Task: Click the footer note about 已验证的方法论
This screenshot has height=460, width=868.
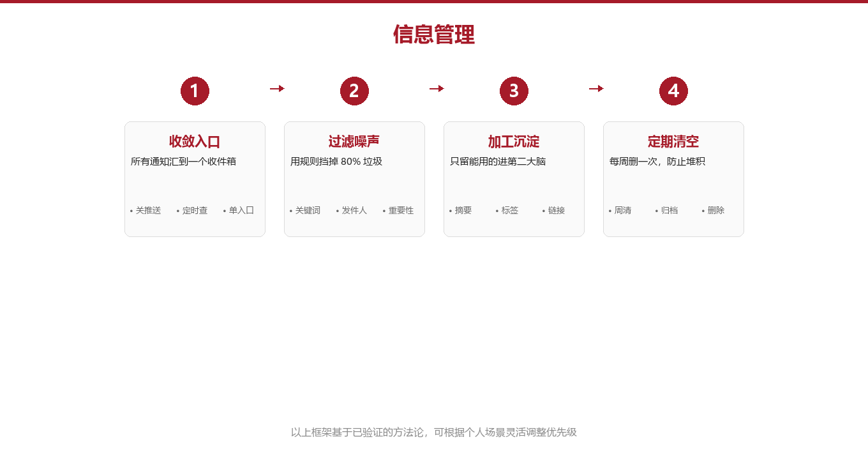Action: click(434, 433)
